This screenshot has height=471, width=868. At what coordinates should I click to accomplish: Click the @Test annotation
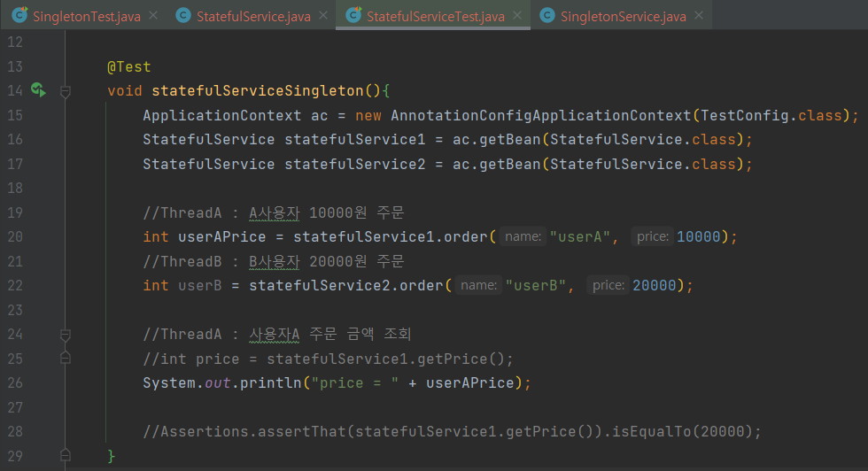point(129,67)
